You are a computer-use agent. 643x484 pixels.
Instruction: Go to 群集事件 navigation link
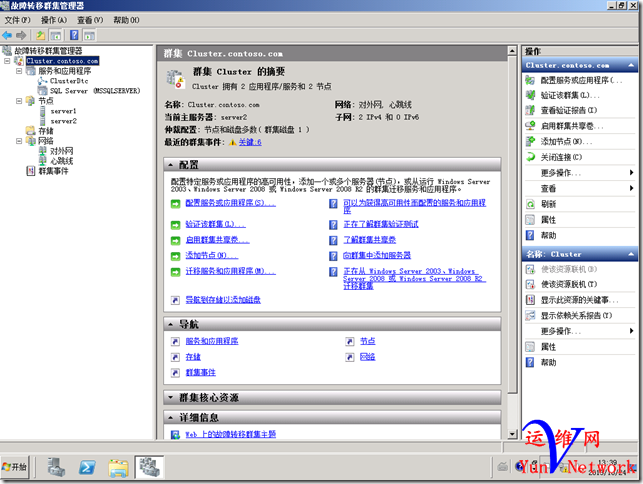click(201, 372)
